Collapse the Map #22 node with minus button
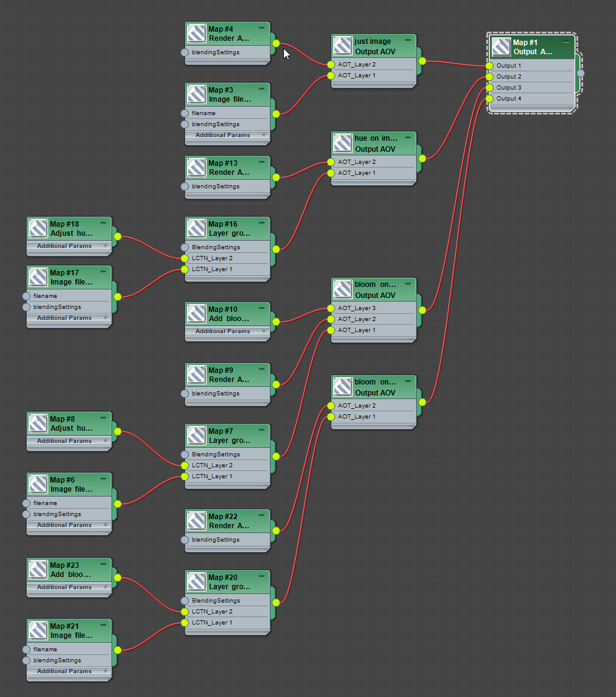Screen dimensions: 616x697 tap(262, 515)
